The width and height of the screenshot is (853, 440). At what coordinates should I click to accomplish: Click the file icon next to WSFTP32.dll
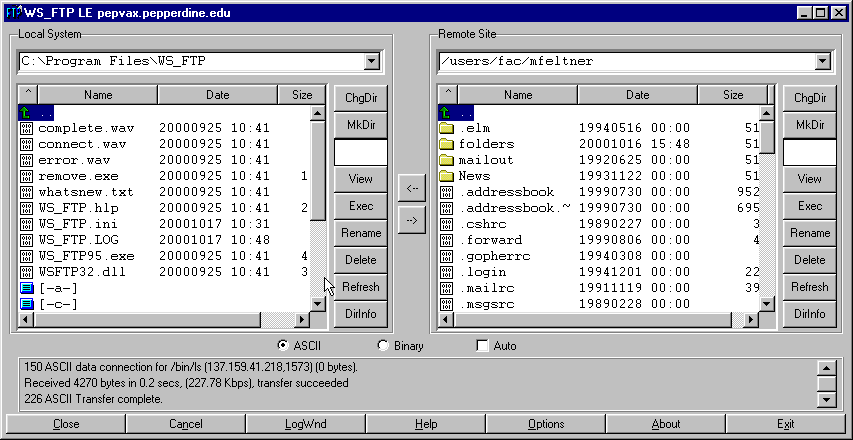pyautogui.click(x=26, y=272)
